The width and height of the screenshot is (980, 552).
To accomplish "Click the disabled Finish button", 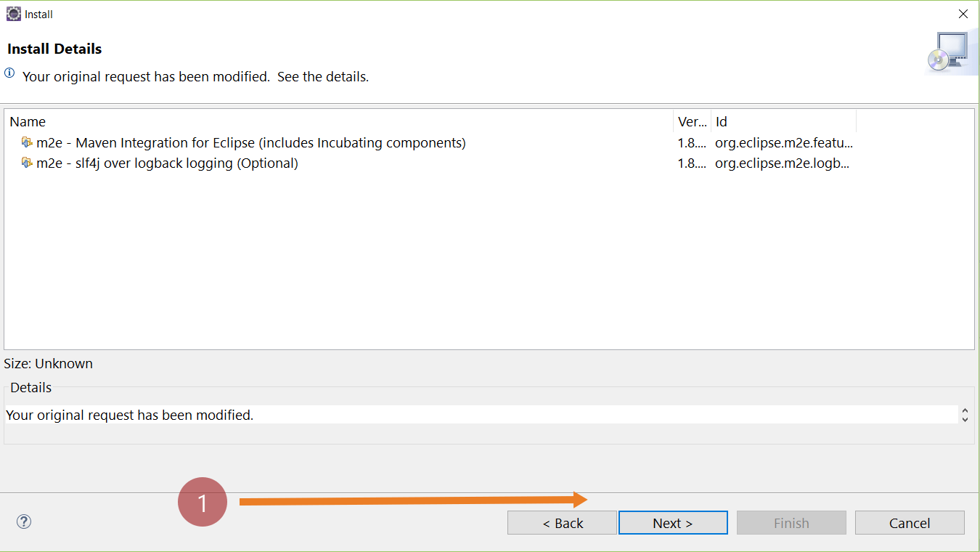I will tap(791, 522).
